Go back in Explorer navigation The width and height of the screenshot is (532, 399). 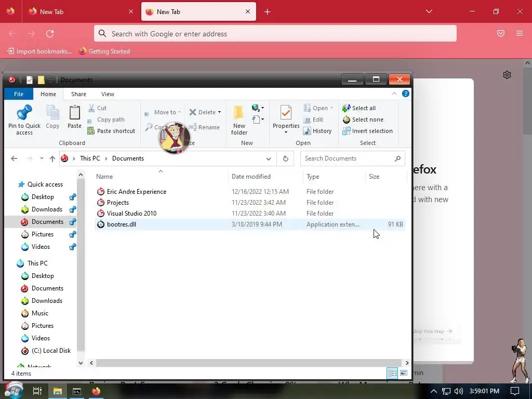[14, 158]
